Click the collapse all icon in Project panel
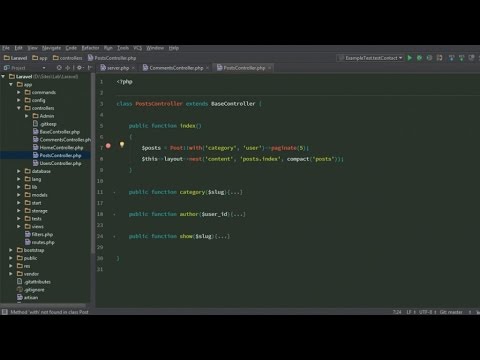Image resolution: width=480 pixels, height=360 pixels. pos(68,68)
